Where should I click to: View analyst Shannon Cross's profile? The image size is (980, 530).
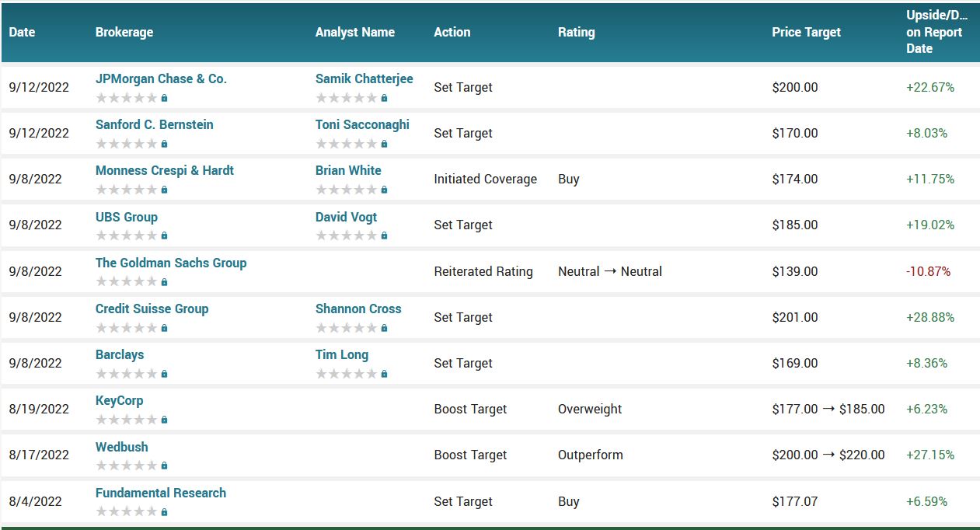pos(358,309)
